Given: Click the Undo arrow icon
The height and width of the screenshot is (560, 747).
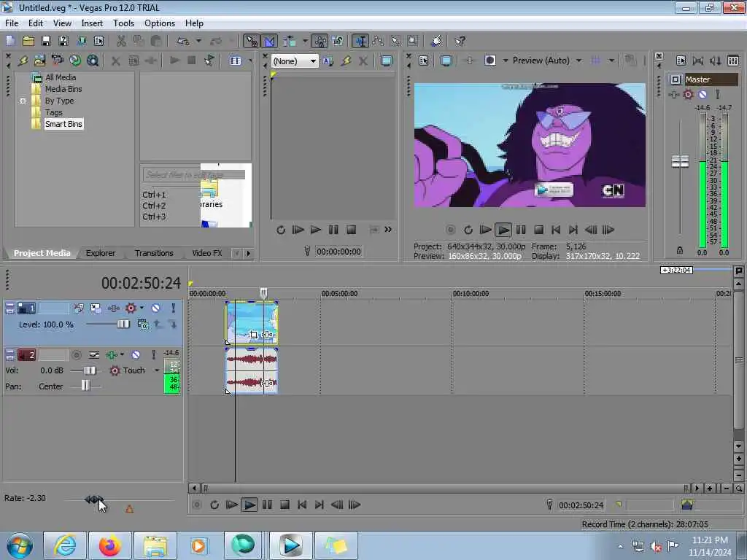Looking at the screenshot, I should coord(183,41).
